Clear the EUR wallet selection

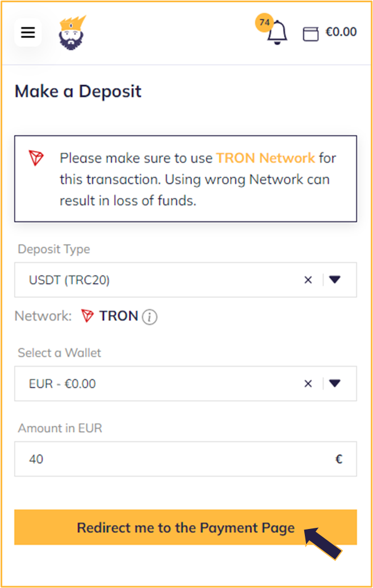click(308, 384)
